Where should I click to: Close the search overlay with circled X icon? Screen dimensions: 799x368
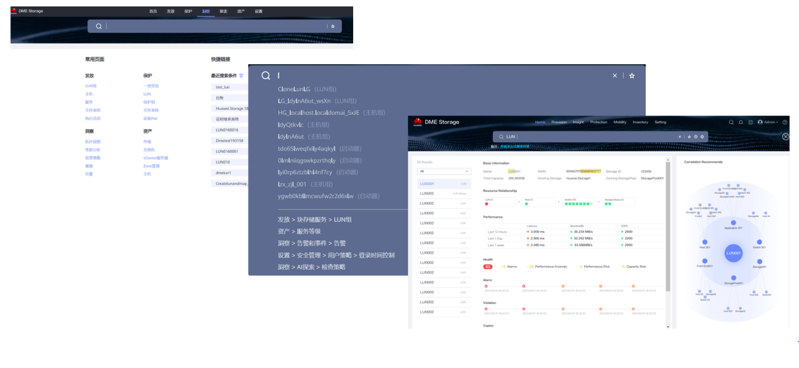click(x=786, y=137)
